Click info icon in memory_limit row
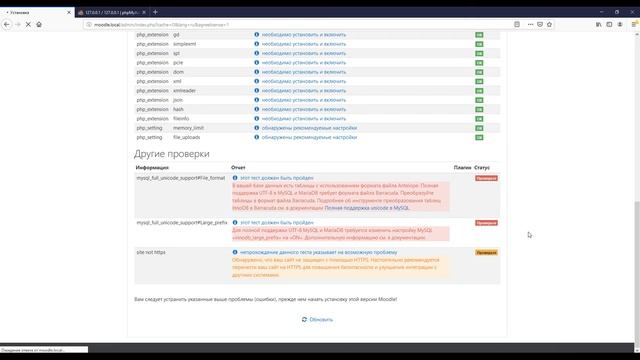The width and height of the screenshot is (640, 360). click(257, 128)
